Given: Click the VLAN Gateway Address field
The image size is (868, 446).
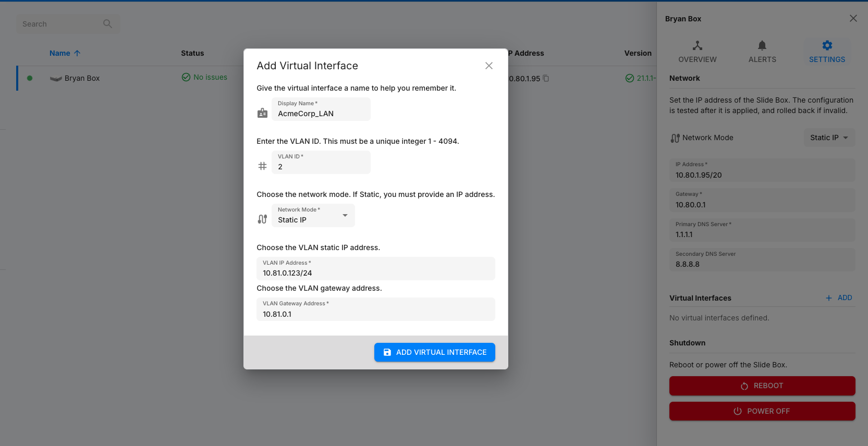Looking at the screenshot, I should click(x=375, y=314).
